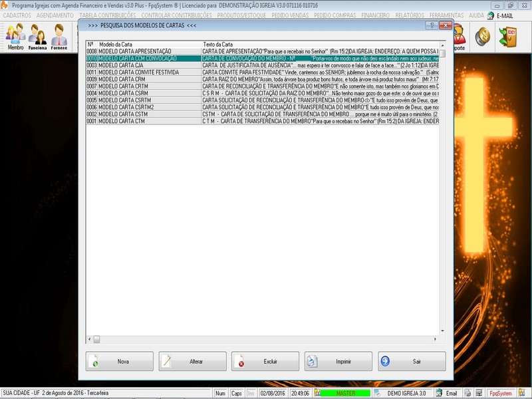Open the Funciona employees toolbar icon
532x399 pixels.
(37, 37)
